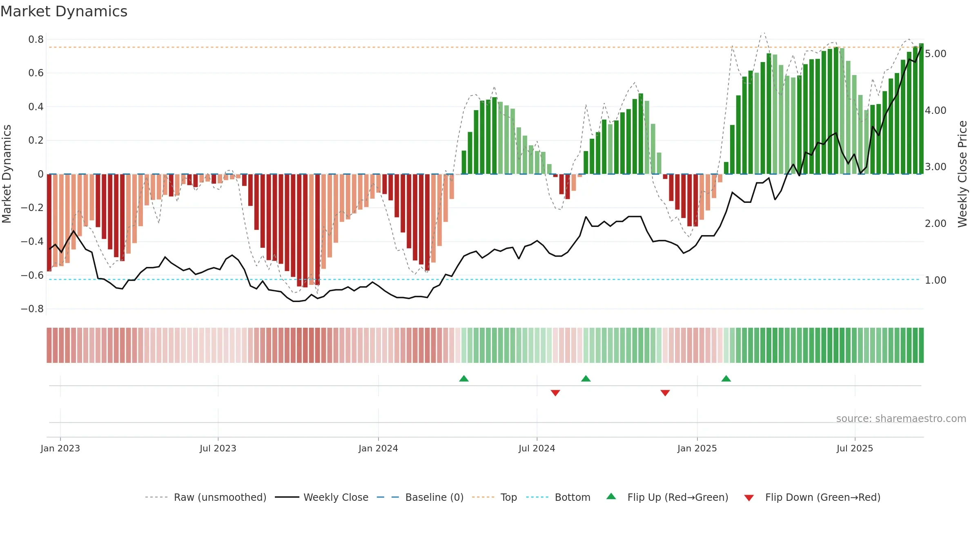Select red flip-down marker near July 2024
This screenshot has width=980, height=551.
555,393
